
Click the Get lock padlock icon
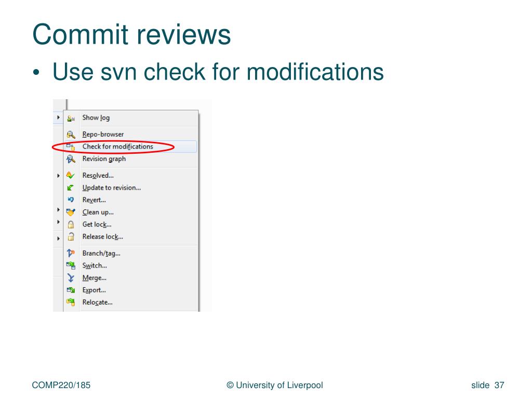point(71,224)
